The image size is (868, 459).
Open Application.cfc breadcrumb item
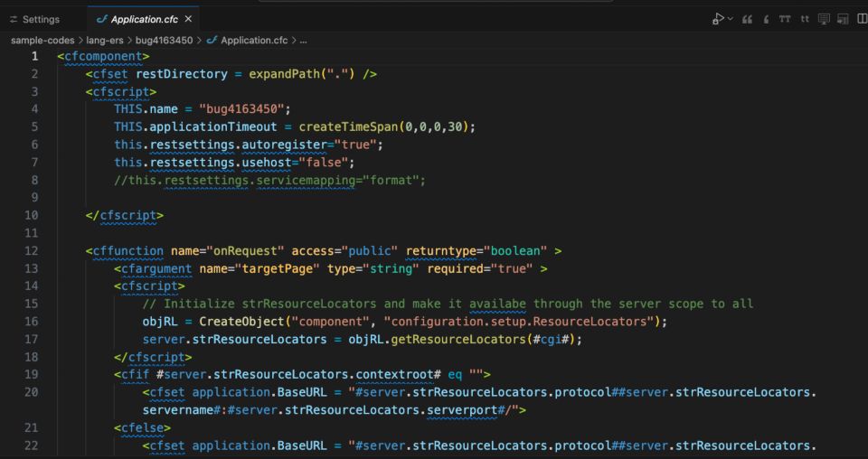(254, 41)
